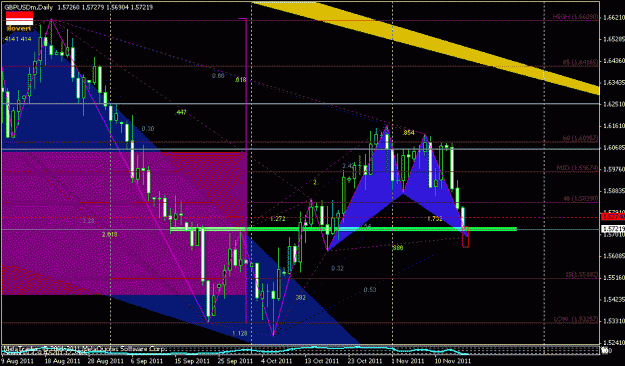Click the 1.52410 price axis label
The width and height of the screenshot is (625, 366).
(x=614, y=342)
